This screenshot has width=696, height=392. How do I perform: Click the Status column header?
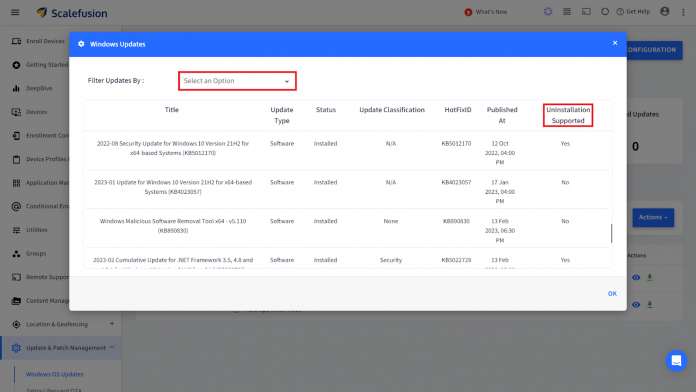pos(326,110)
